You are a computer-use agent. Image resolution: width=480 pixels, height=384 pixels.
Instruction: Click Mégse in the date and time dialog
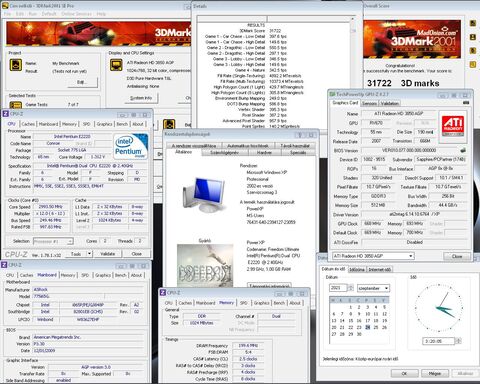[434, 373]
